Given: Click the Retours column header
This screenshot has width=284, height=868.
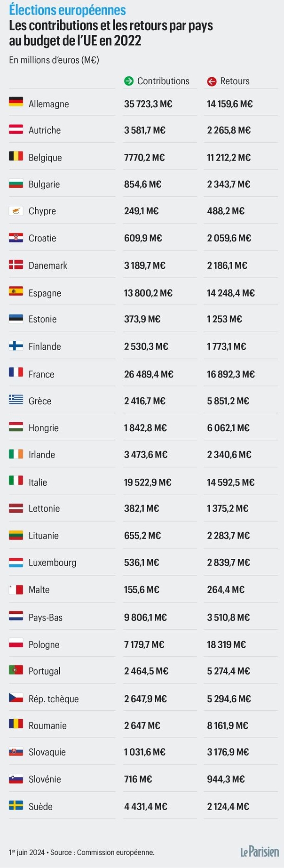Looking at the screenshot, I should click(235, 81).
